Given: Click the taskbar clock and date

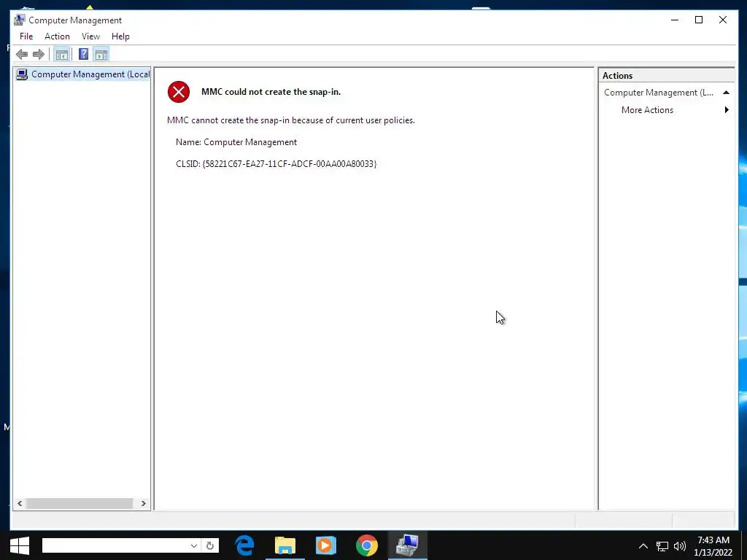Looking at the screenshot, I should pos(713,546).
